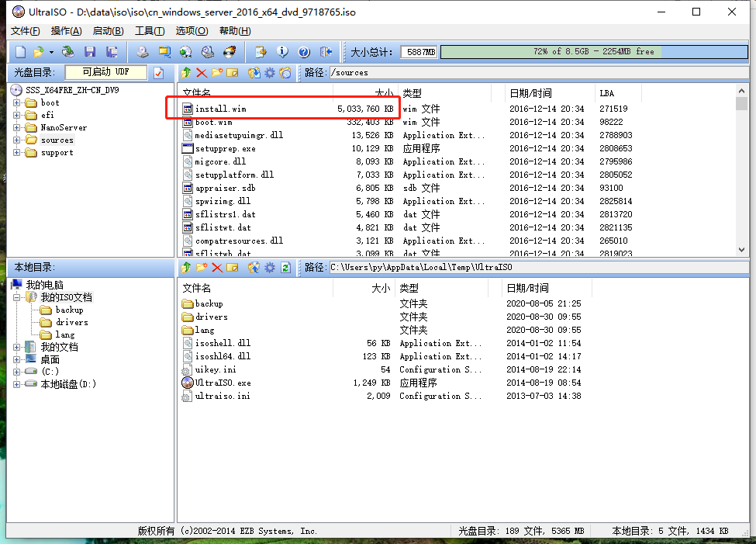Click the Help question mark toolbar icon
This screenshot has height=544, width=756.
[x=304, y=52]
